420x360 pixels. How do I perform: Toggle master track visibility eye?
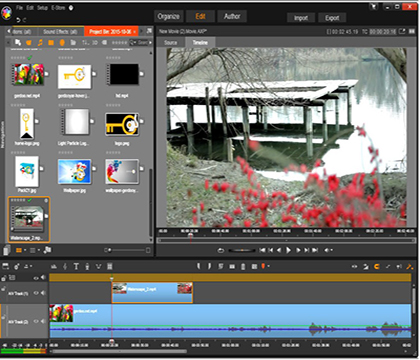pos(36,277)
